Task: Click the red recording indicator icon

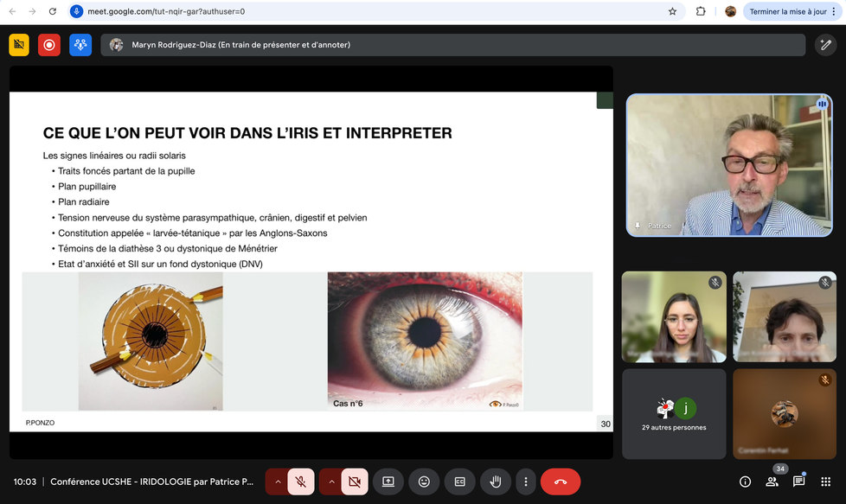Action: click(x=49, y=45)
